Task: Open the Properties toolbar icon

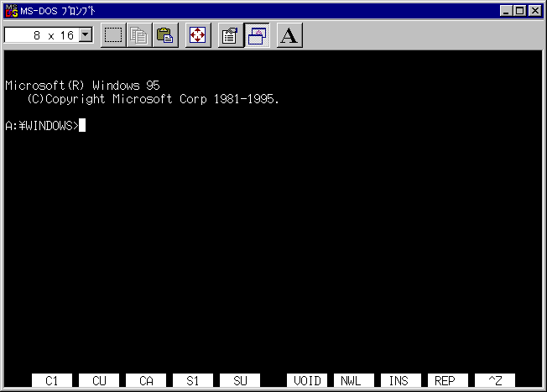Action: tap(231, 35)
